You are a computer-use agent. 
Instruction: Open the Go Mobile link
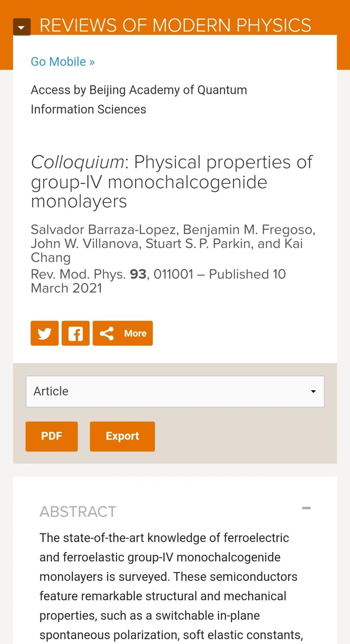63,62
